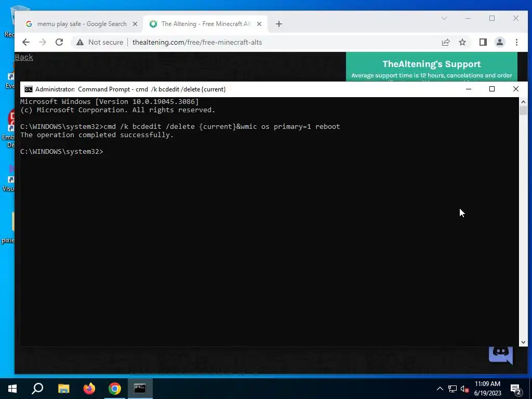This screenshot has height=399, width=532.
Task: Click the Command Prompt scrollbar up arrow
Action: click(523, 101)
